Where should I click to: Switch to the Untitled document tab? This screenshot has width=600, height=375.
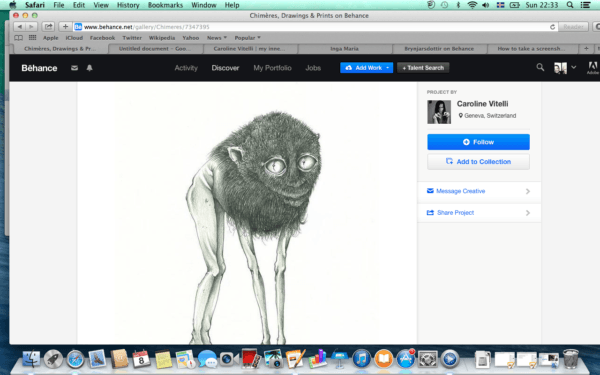(156, 49)
